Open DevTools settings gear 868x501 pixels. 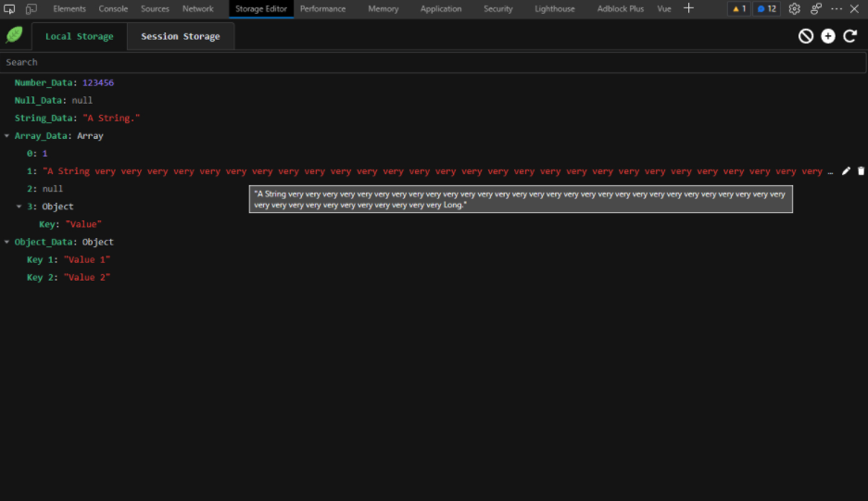(794, 8)
